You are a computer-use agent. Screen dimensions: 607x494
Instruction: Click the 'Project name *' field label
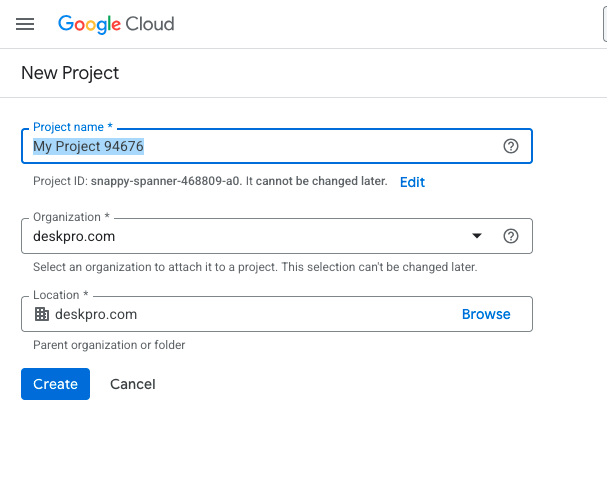pos(73,127)
